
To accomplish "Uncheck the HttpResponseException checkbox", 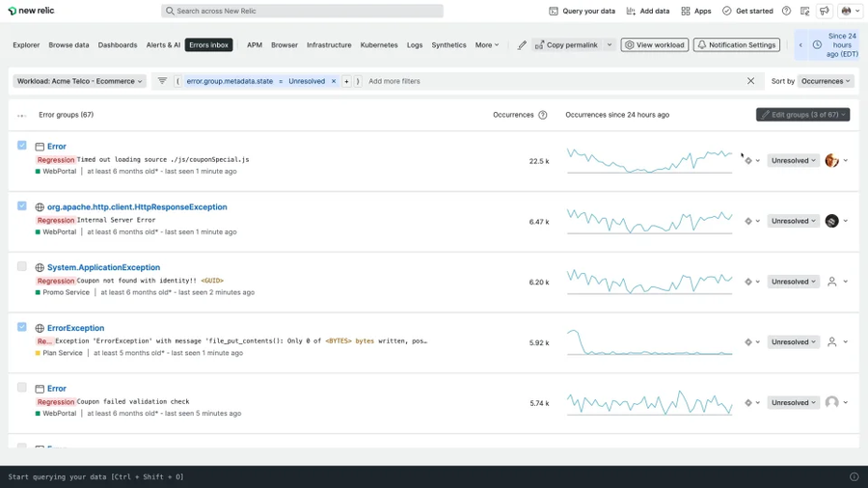I will click(21, 205).
